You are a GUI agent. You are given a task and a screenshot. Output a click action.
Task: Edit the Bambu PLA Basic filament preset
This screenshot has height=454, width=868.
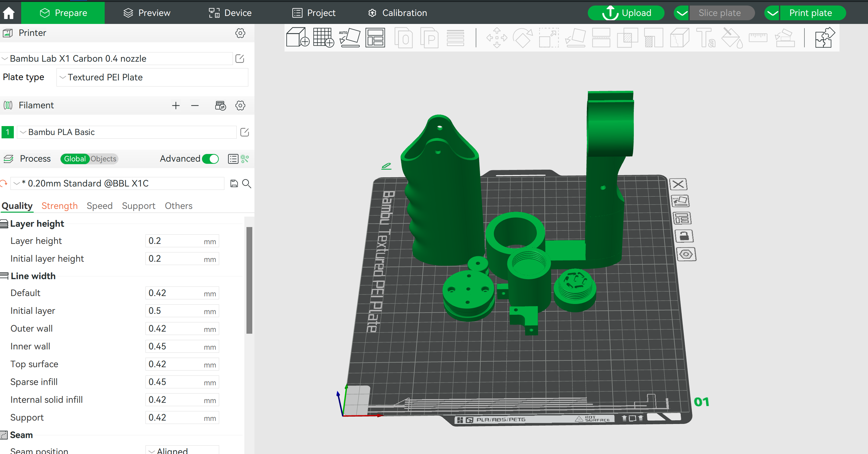(x=245, y=132)
